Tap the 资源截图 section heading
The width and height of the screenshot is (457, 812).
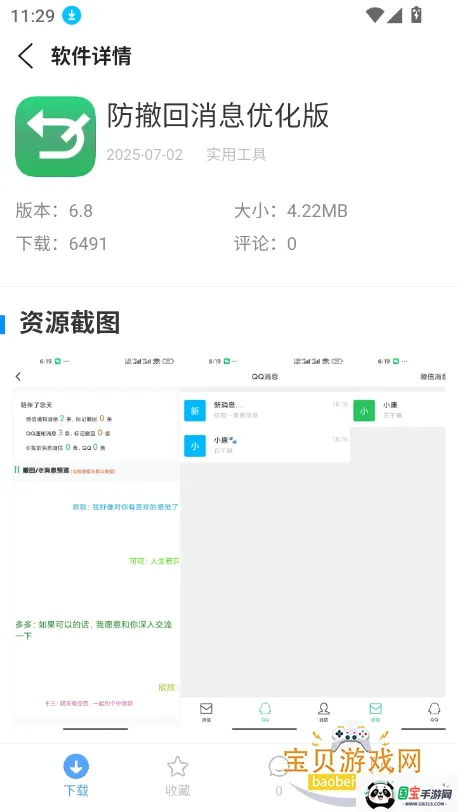[x=69, y=323]
